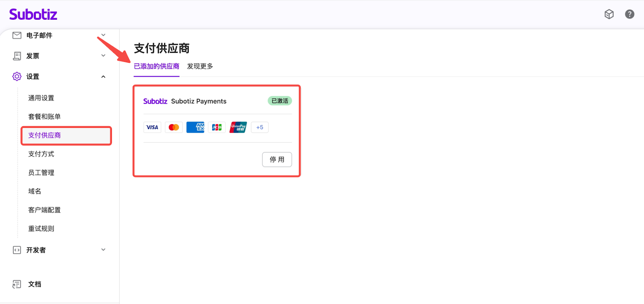Click the Subotiz logo in header
644x304 pixels.
[33, 14]
